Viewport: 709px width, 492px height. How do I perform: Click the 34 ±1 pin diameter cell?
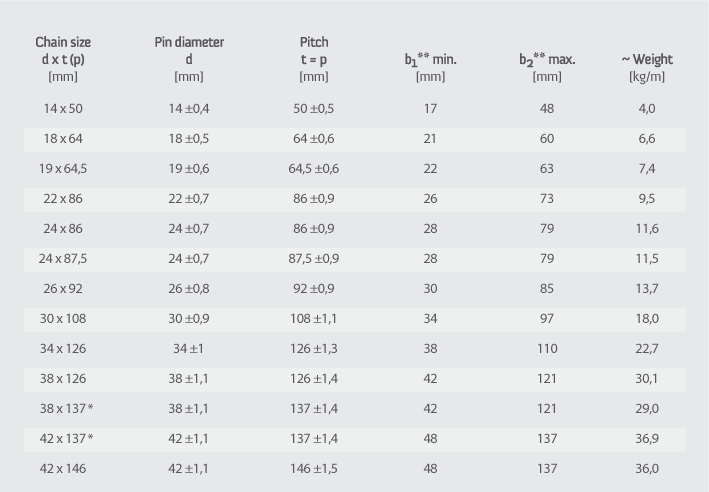pos(189,349)
